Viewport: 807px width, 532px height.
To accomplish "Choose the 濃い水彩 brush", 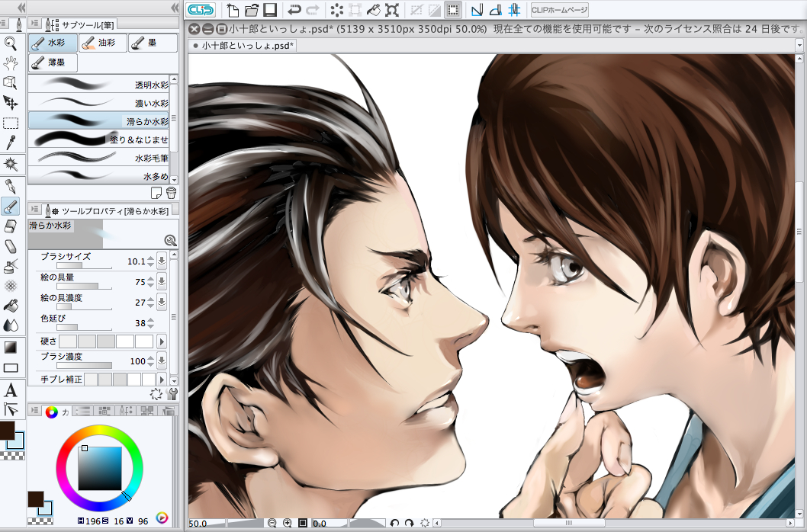I will (98, 102).
